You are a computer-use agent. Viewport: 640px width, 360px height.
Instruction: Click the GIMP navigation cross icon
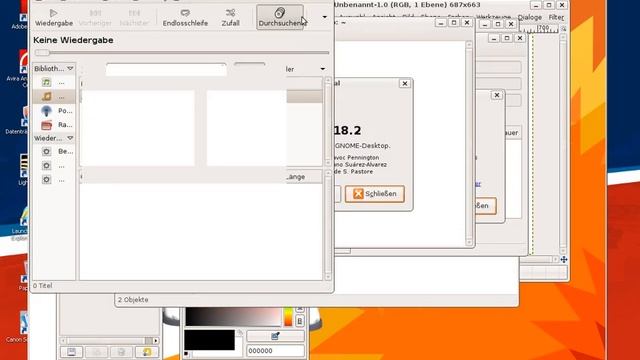pyautogui.click(x=564, y=260)
